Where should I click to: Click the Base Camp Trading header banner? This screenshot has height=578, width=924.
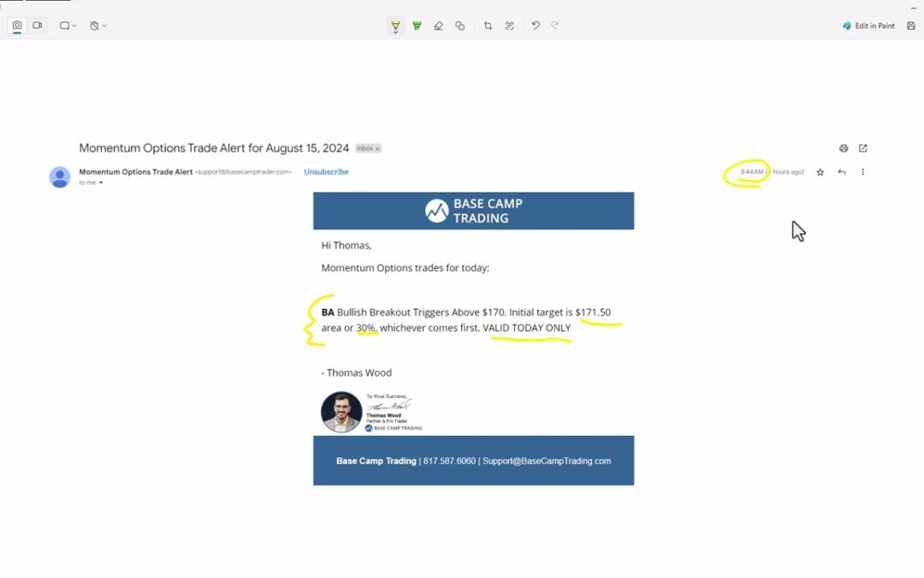coord(473,211)
